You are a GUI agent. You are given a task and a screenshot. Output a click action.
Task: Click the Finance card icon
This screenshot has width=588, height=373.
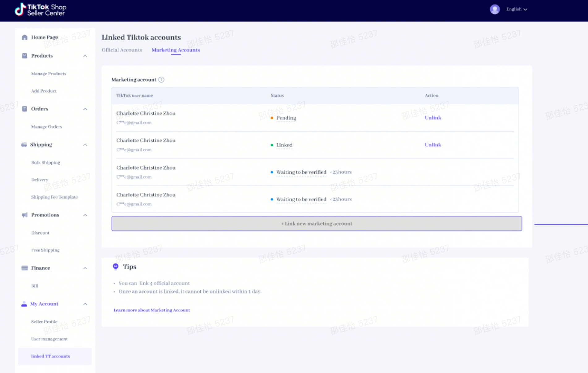point(25,268)
